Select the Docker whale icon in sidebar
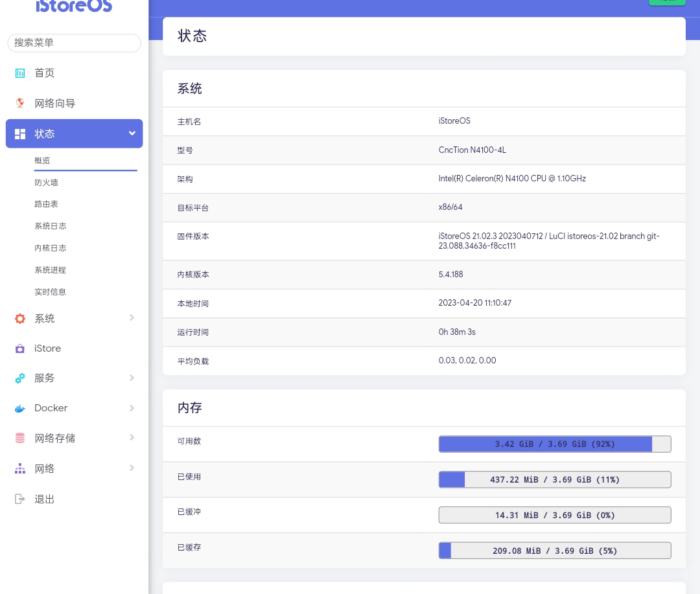This screenshot has height=594, width=700. tap(20, 409)
